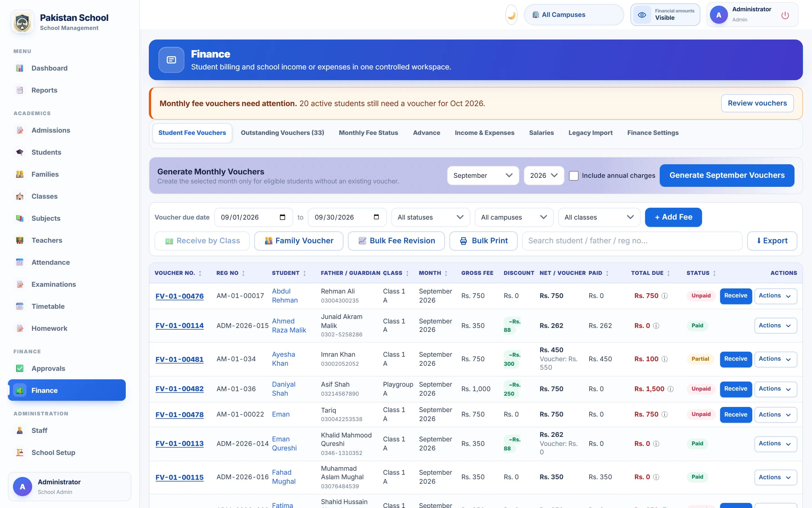Click the Pakistan School logo emblem
The width and height of the screenshot is (812, 508).
(x=23, y=22)
